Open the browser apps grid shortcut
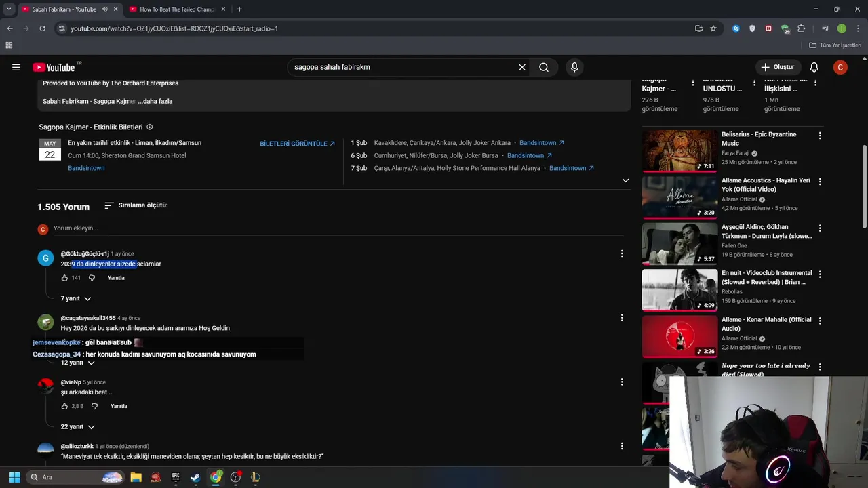 (x=9, y=45)
